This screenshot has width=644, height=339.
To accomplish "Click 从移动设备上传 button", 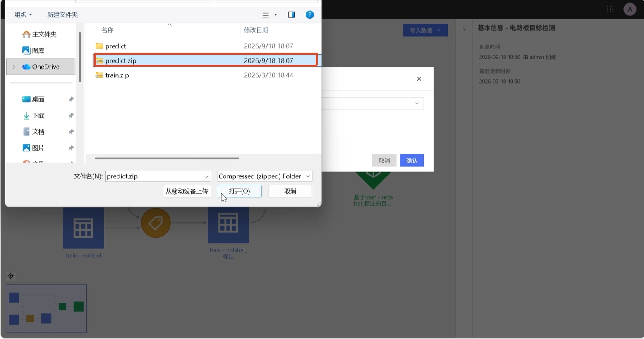I will pos(187,191).
